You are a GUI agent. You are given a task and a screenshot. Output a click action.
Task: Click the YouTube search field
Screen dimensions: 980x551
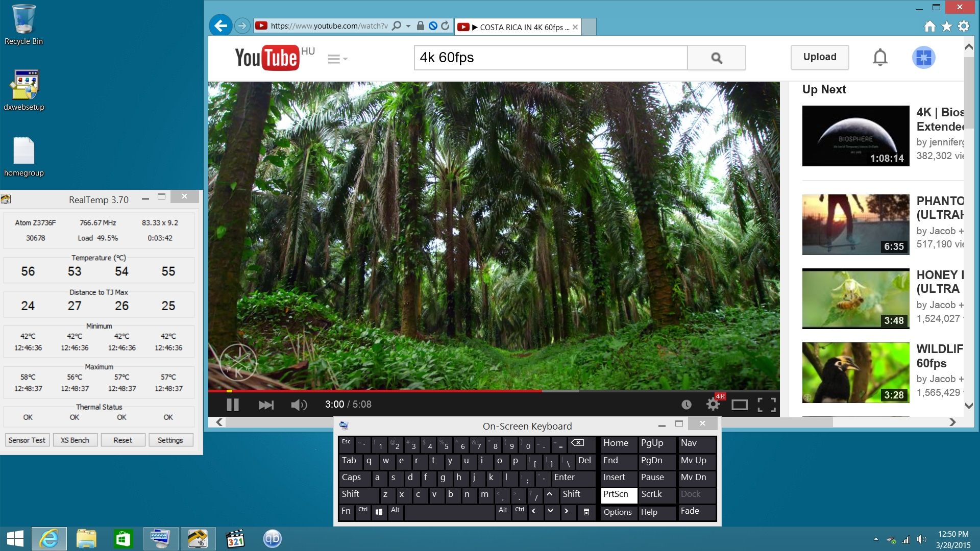[551, 58]
